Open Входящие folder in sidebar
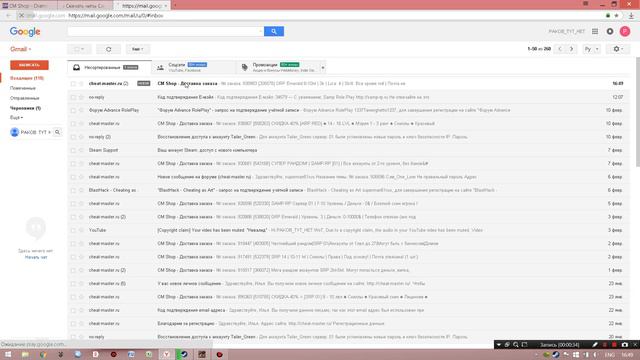Screen dimensions: 640x360 [x=27, y=78]
